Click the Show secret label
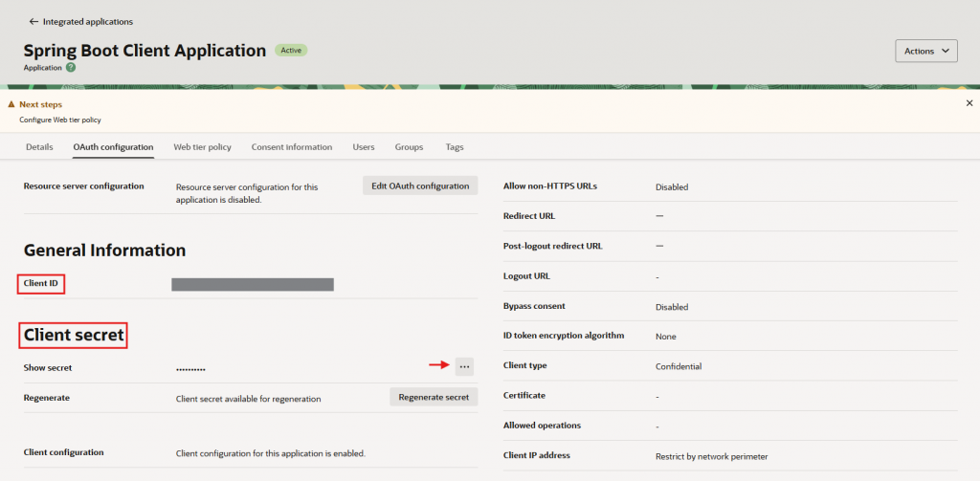The image size is (980, 481). click(x=48, y=368)
